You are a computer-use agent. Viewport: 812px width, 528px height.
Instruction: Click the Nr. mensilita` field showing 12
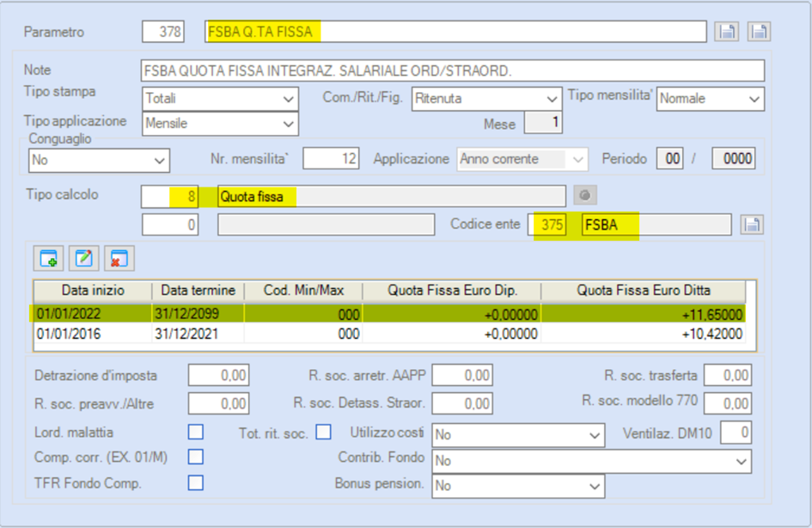pyautogui.click(x=331, y=158)
